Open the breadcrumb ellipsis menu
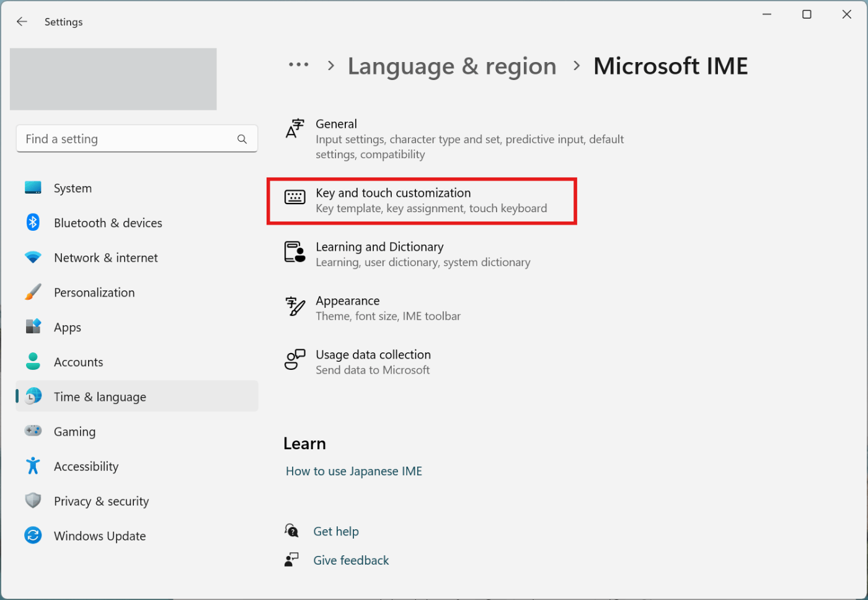This screenshot has height=600, width=868. coord(298,65)
